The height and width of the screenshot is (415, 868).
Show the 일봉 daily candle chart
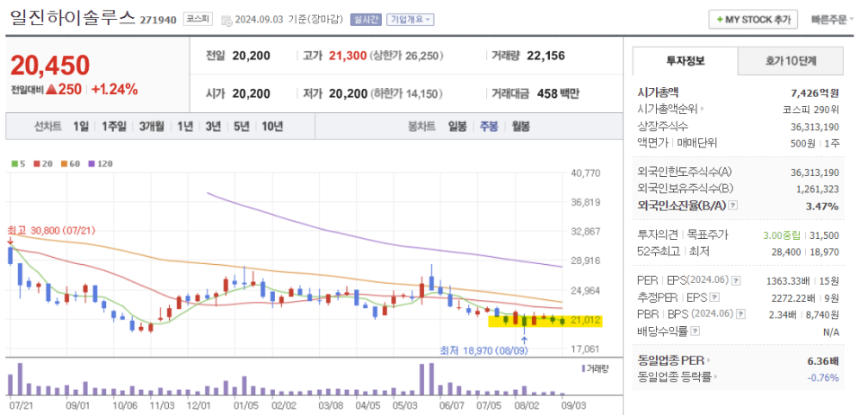point(457,126)
